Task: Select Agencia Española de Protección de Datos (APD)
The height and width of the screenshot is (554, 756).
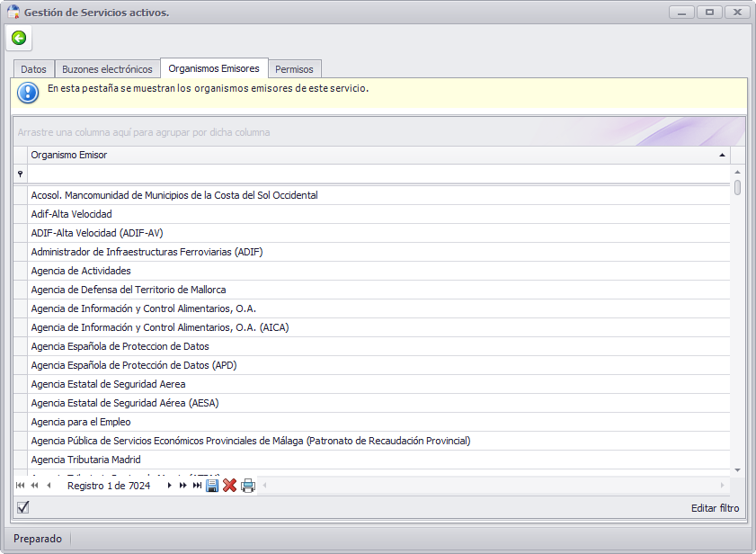Action: click(379, 365)
